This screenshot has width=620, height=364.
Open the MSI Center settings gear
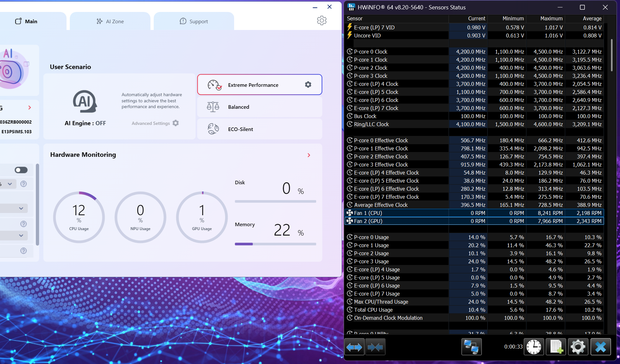point(322,21)
